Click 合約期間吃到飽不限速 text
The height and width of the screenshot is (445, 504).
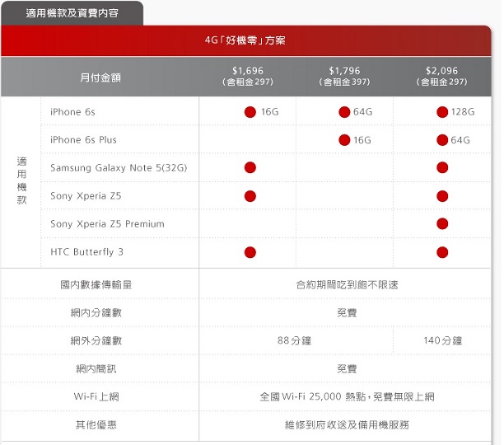tap(347, 285)
